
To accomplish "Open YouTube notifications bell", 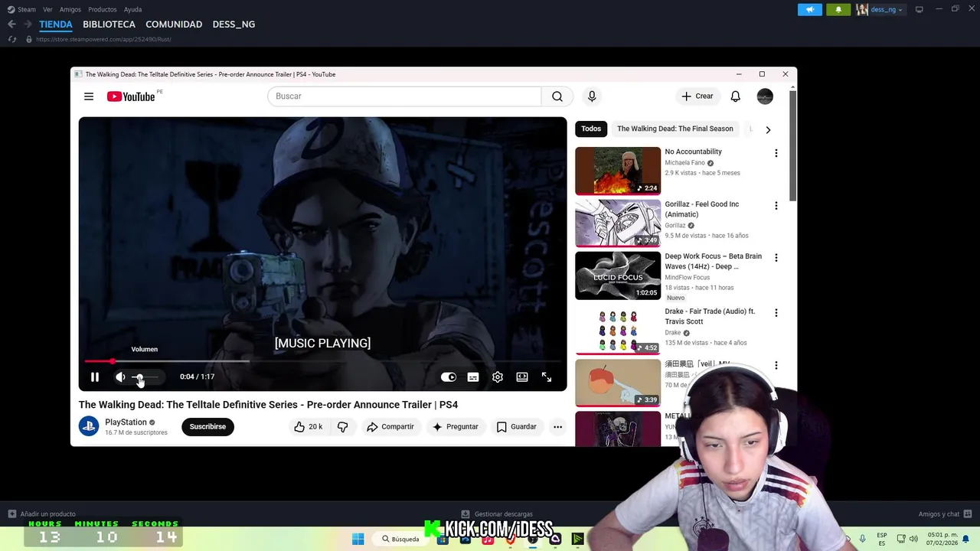I will 735,96.
